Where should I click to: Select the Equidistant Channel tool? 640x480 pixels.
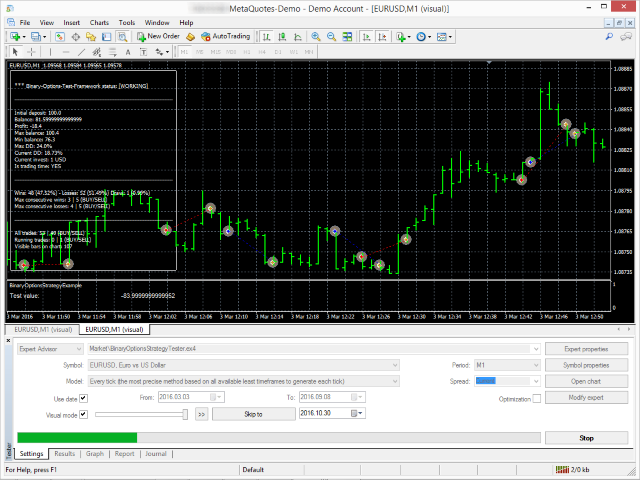[x=97, y=52]
